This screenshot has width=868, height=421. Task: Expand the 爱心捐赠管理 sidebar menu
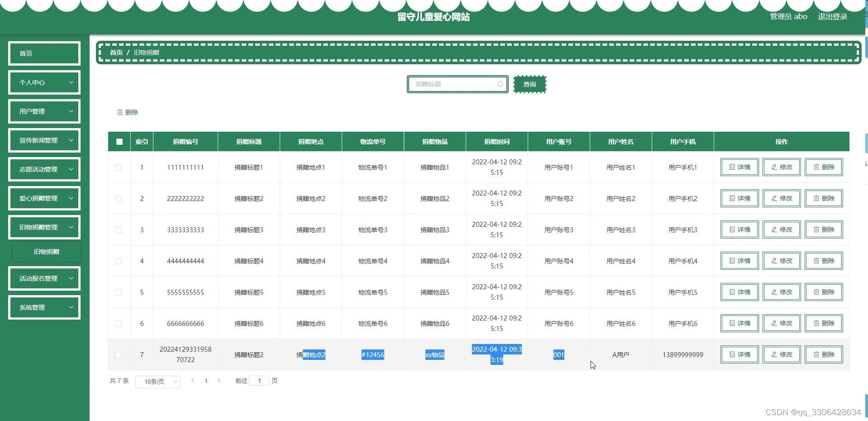tap(44, 198)
